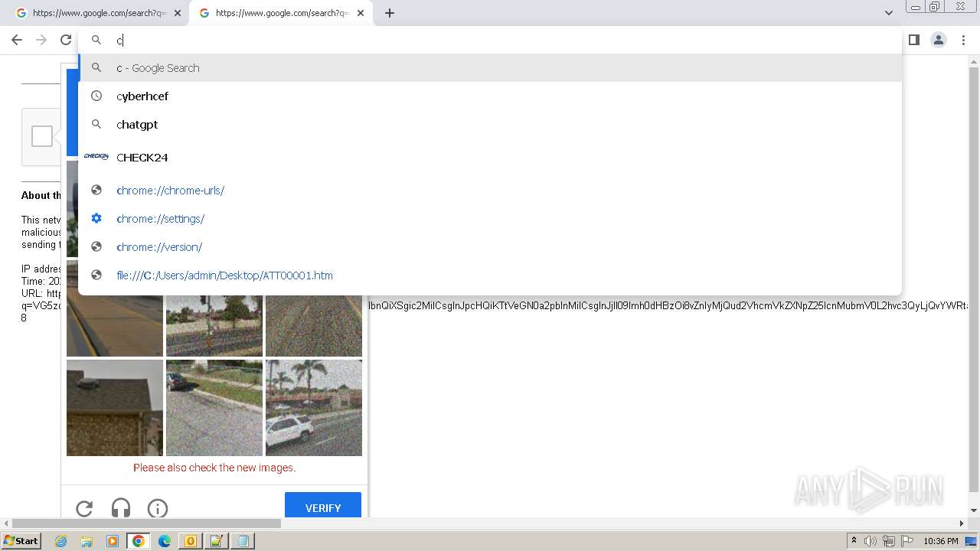
Task: Click the browser back arrow
Action: (x=17, y=40)
